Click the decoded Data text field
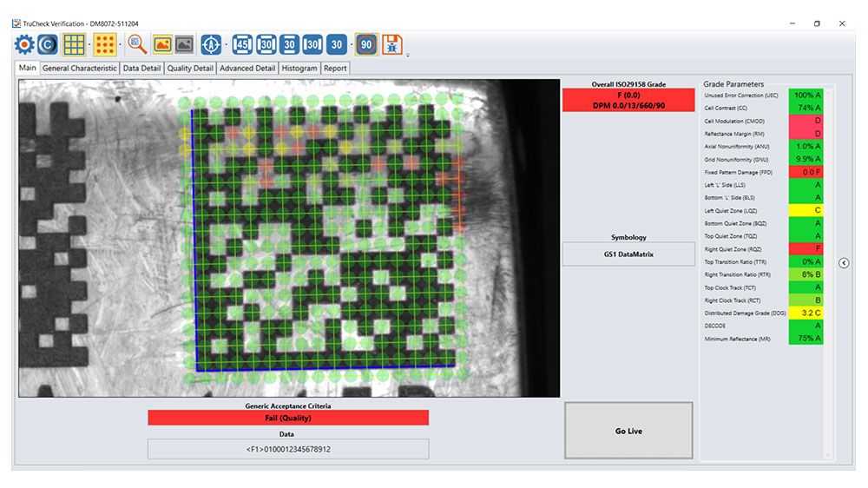Image resolution: width=868 pixels, height=488 pixels. (x=288, y=449)
